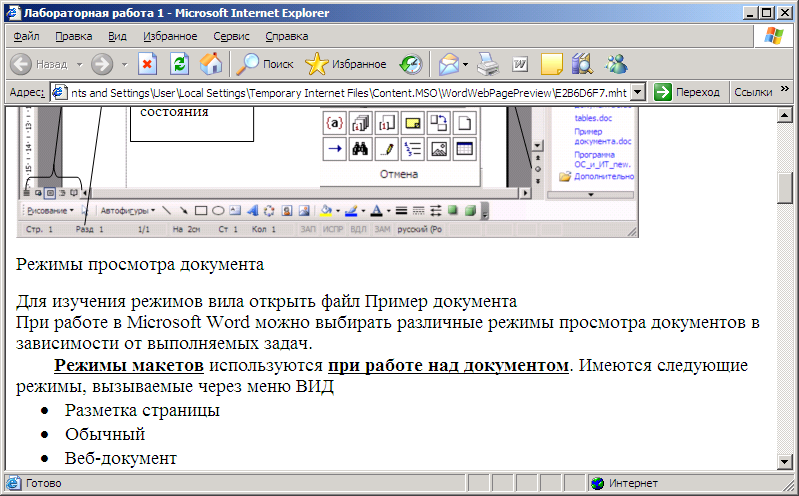The height and width of the screenshot is (496, 799).
Task: Open Favorites (Избранное) star toolbar button
Action: pyautogui.click(x=345, y=64)
